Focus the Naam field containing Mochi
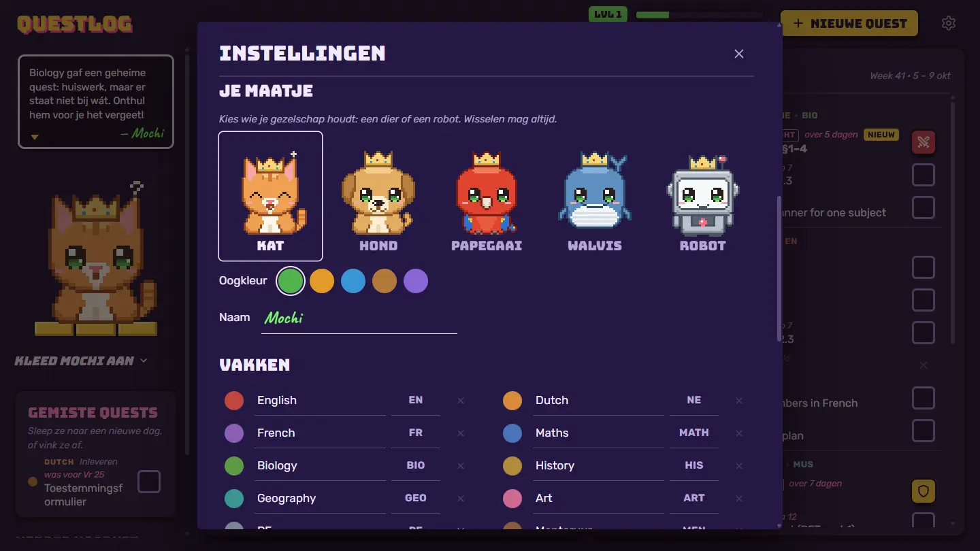The height and width of the screenshot is (551, 980). (x=359, y=318)
